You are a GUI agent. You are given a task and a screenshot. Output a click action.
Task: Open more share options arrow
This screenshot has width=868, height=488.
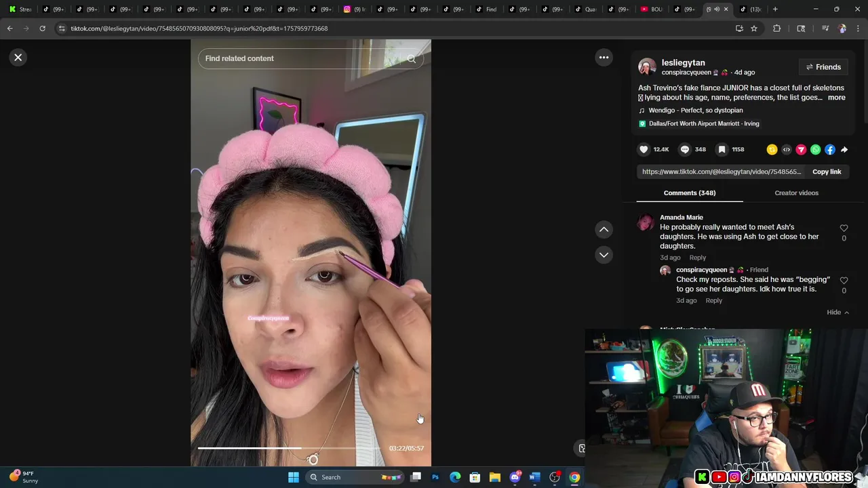coord(844,150)
